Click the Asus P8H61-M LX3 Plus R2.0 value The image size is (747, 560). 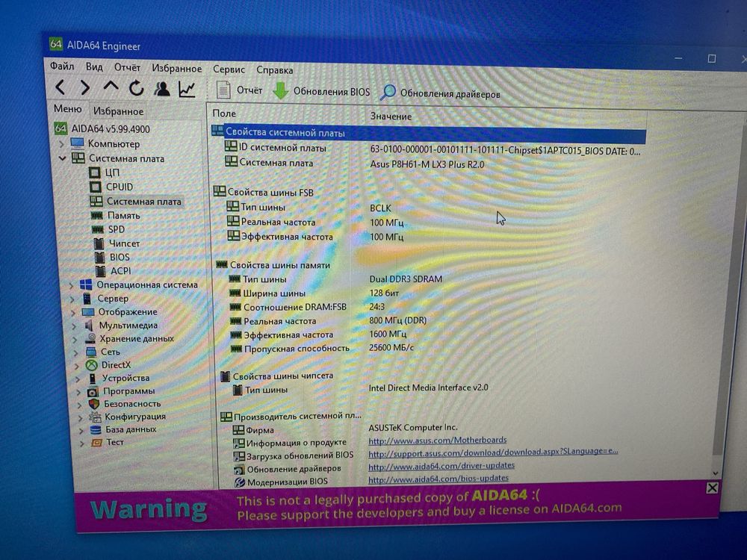[427, 164]
